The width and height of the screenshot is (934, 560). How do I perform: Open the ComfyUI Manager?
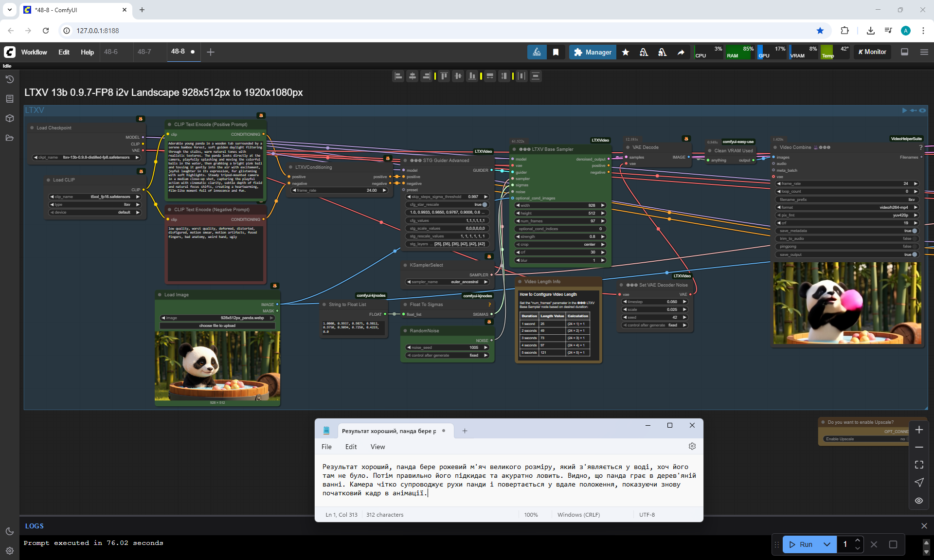[x=593, y=52]
